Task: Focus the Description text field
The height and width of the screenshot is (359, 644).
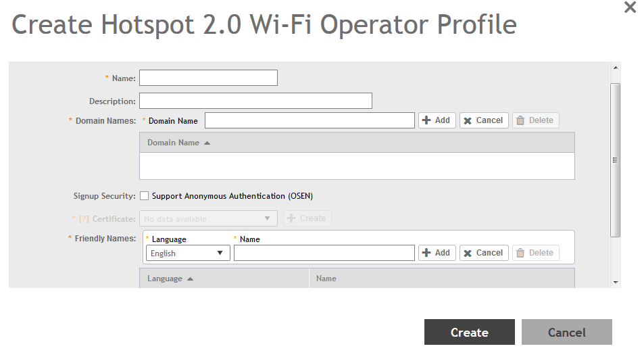Action: coord(255,101)
